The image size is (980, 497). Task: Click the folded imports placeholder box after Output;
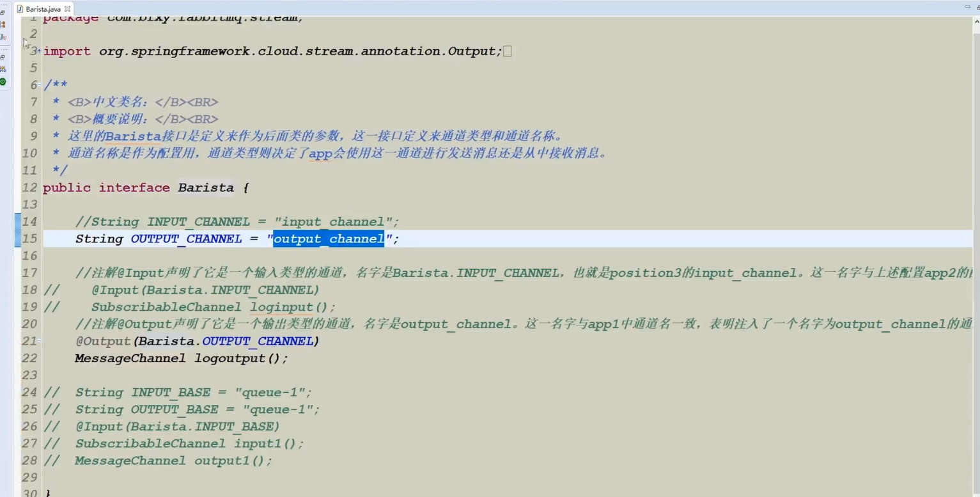pyautogui.click(x=507, y=51)
